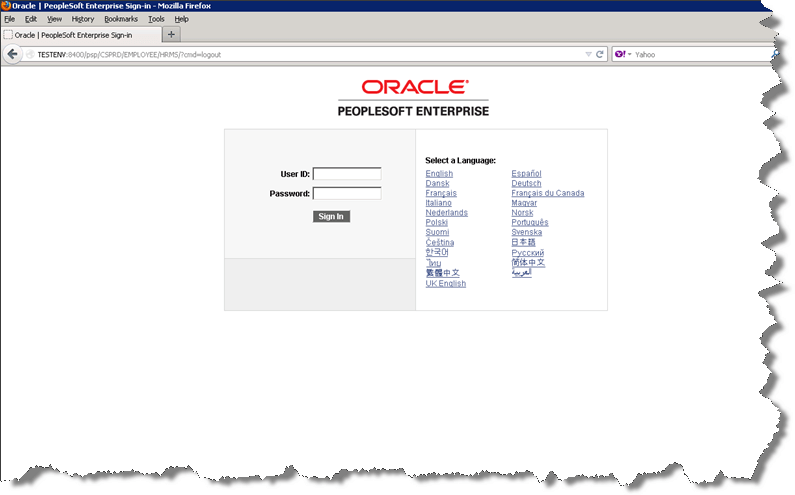Click the Reload page icon
The width and height of the screenshot is (795, 495).
tap(600, 54)
